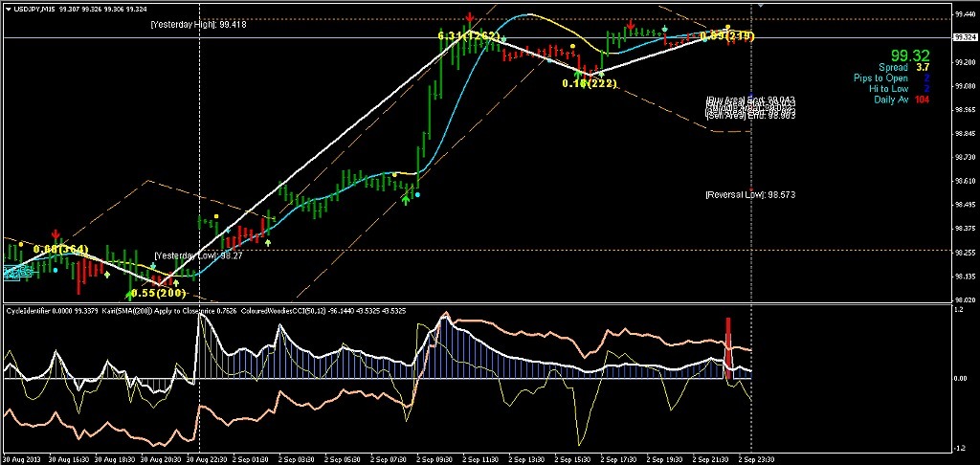Select the swing label 0.18(222)
This screenshot has height=465, width=980.
pos(589,83)
